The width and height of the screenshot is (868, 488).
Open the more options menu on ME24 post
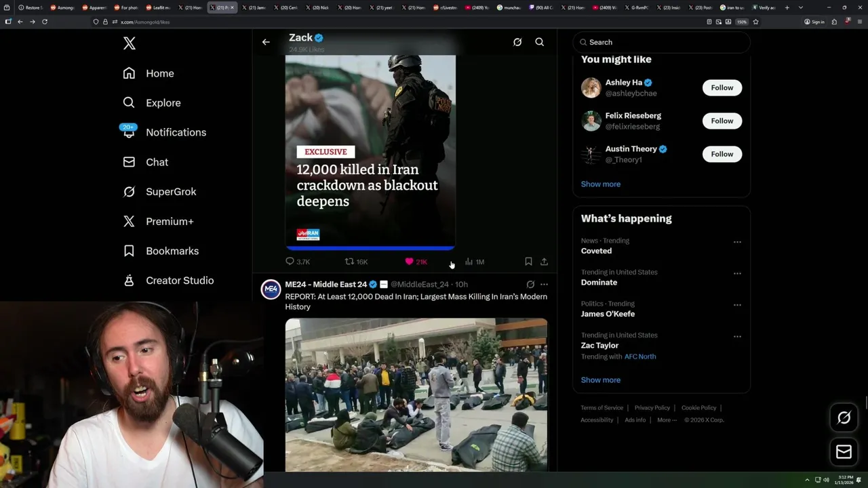[544, 285]
